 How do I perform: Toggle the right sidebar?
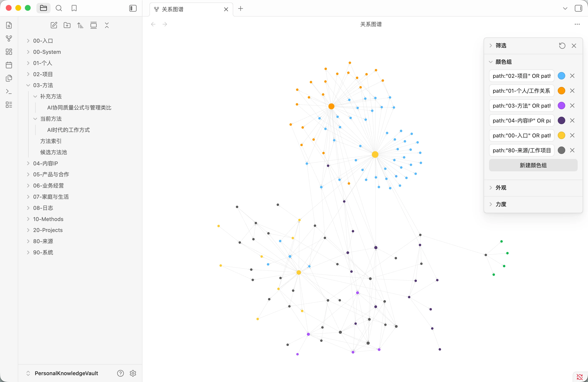[578, 8]
